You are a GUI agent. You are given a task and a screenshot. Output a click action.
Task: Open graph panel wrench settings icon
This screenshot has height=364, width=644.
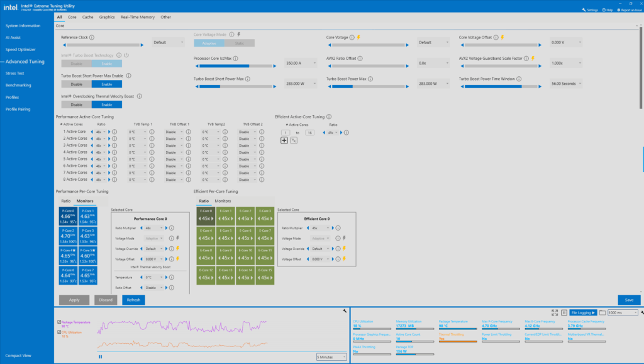pyautogui.click(x=345, y=311)
